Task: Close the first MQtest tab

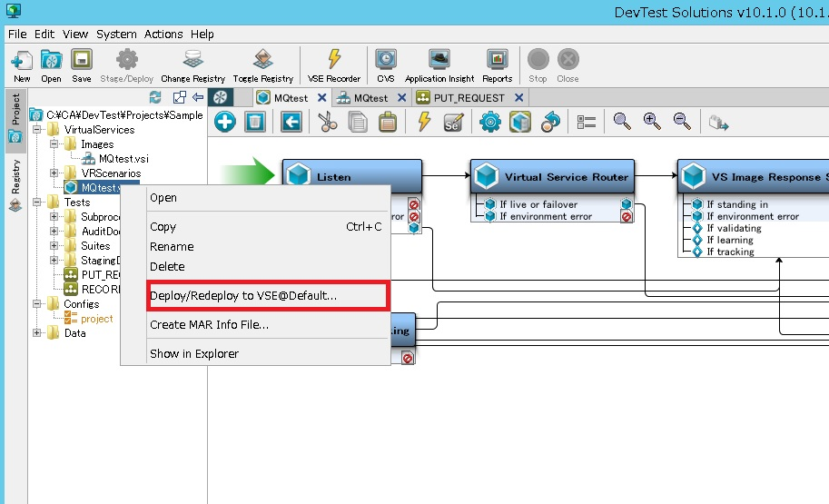Action: tap(322, 98)
